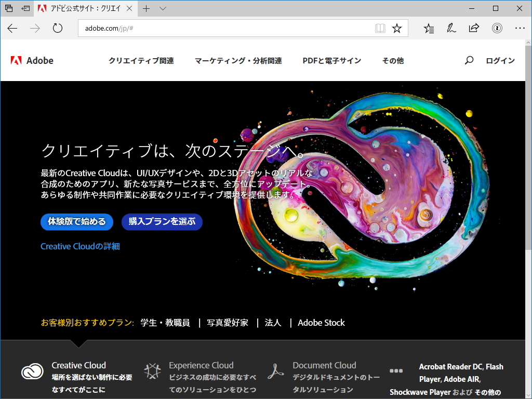Viewport: 532px width, 399px height.
Task: Open the tab list dropdown arrow
Action: pyautogui.click(x=163, y=8)
